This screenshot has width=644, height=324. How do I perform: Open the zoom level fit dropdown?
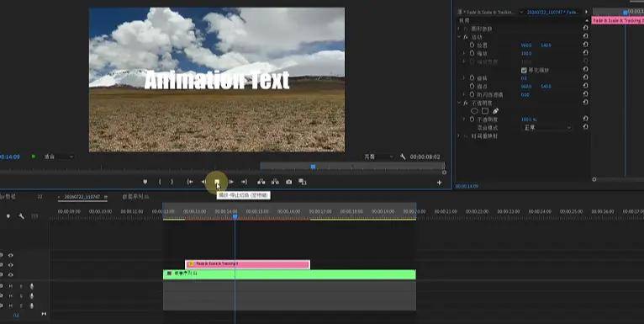59,157
